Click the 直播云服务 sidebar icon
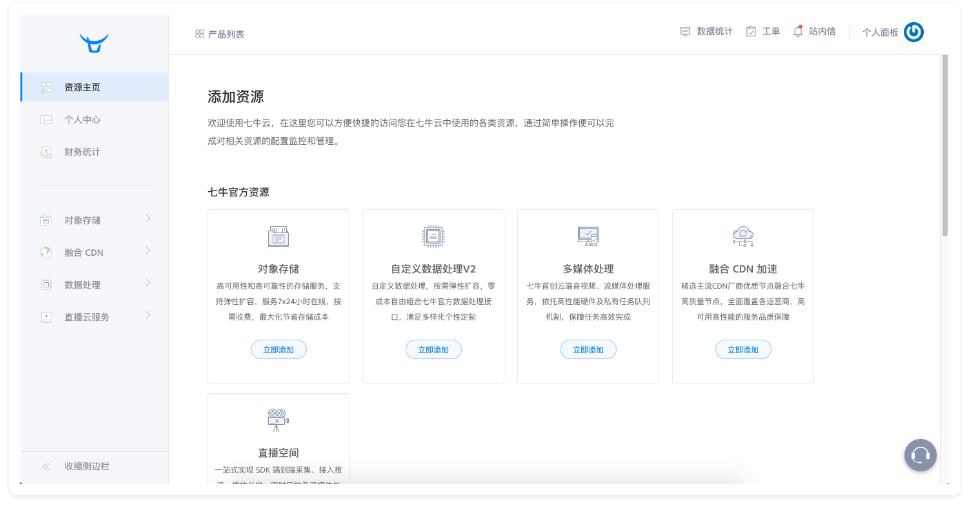This screenshot has height=507, width=969. pos(46,317)
